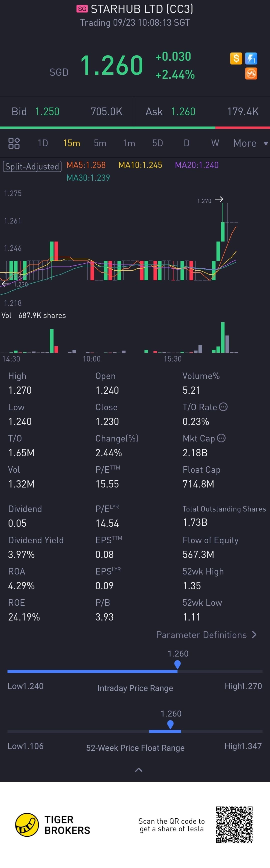Screen dimensions: 270x868
Task: Open the chart layout grid icon
Action: (x=14, y=143)
